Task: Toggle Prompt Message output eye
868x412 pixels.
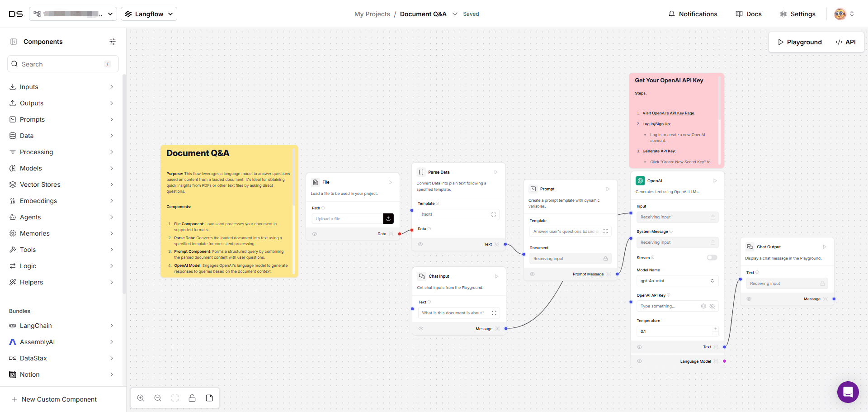Action: pyautogui.click(x=533, y=274)
